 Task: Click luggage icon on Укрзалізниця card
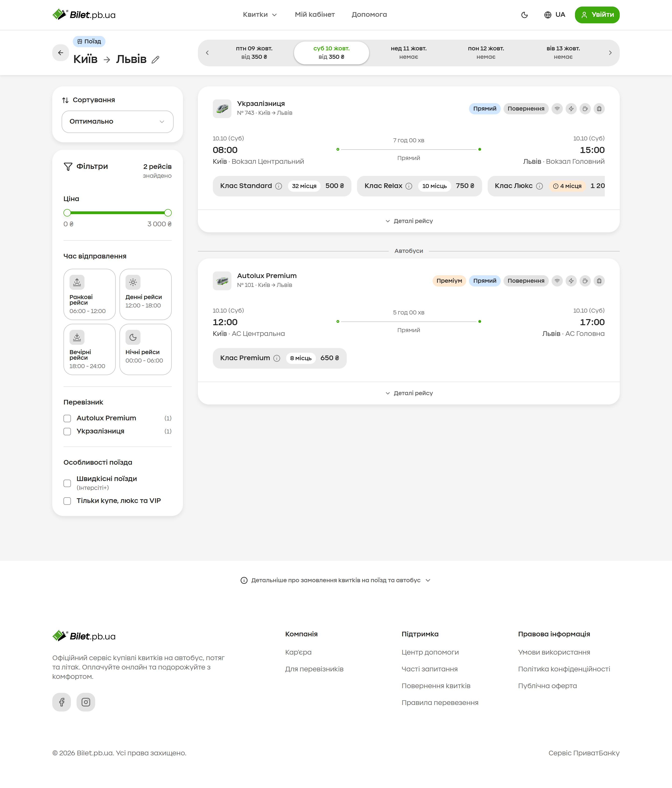(x=599, y=109)
